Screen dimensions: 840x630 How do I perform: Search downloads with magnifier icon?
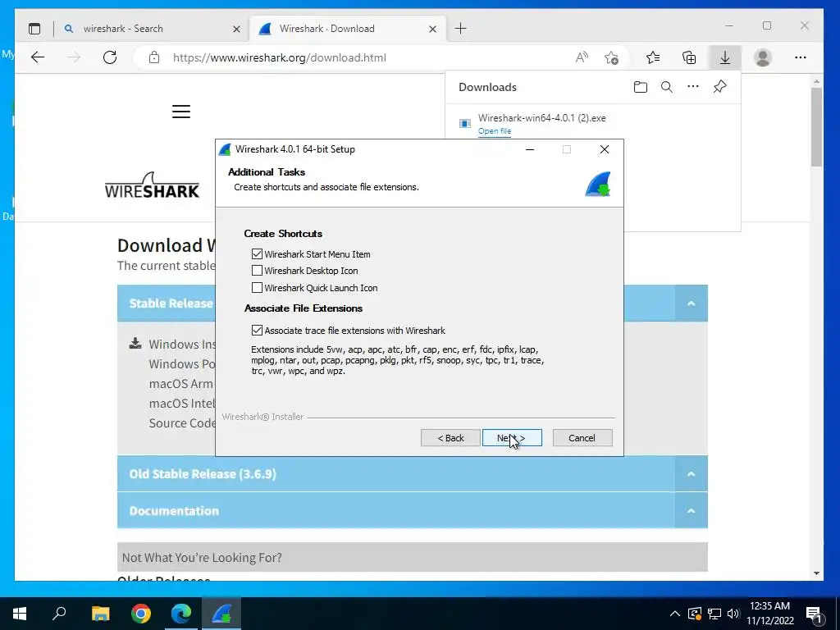click(x=666, y=87)
